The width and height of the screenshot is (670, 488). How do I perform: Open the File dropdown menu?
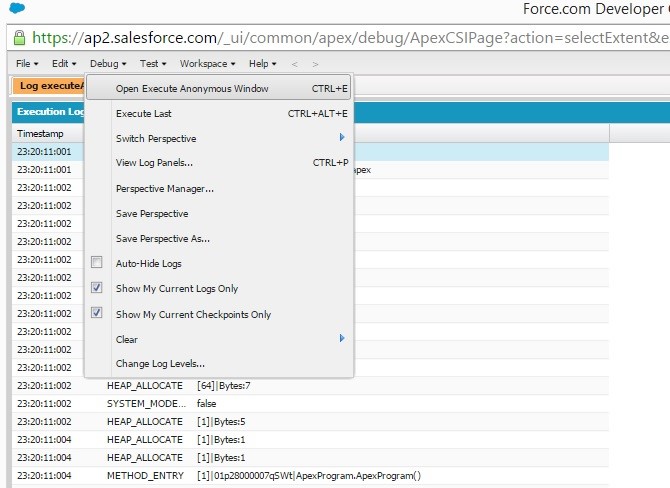pos(28,64)
